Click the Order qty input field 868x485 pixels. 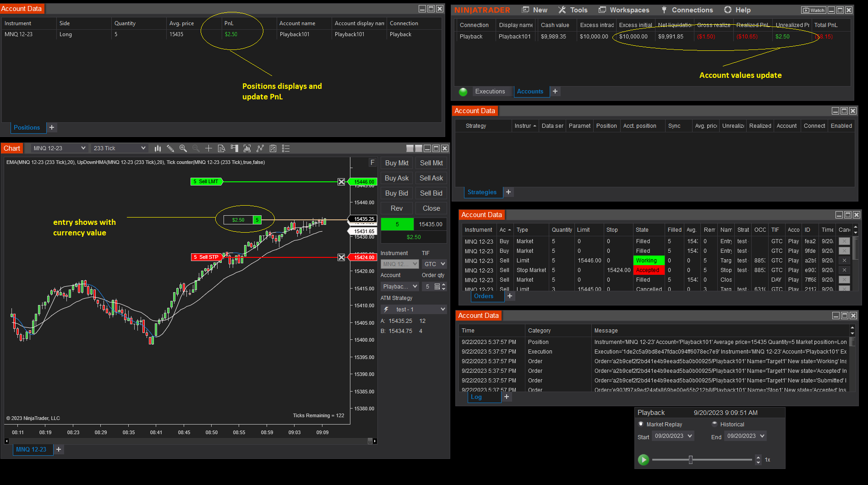tap(427, 287)
